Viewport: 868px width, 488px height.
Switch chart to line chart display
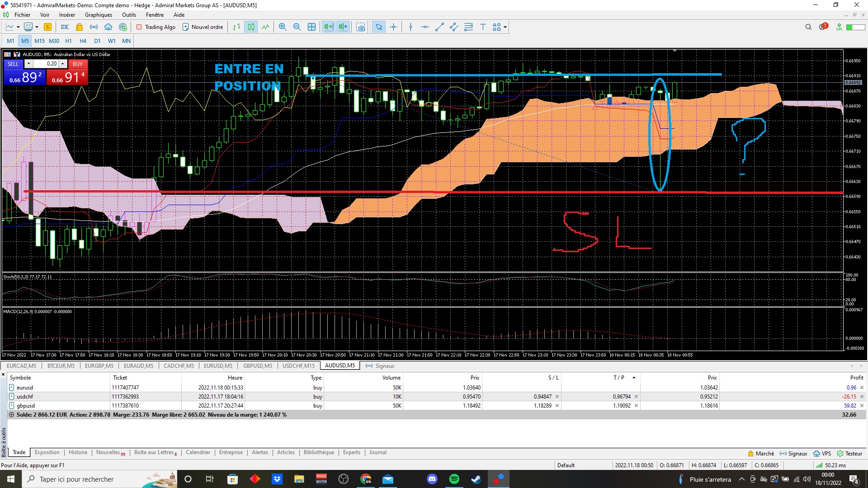[266, 27]
